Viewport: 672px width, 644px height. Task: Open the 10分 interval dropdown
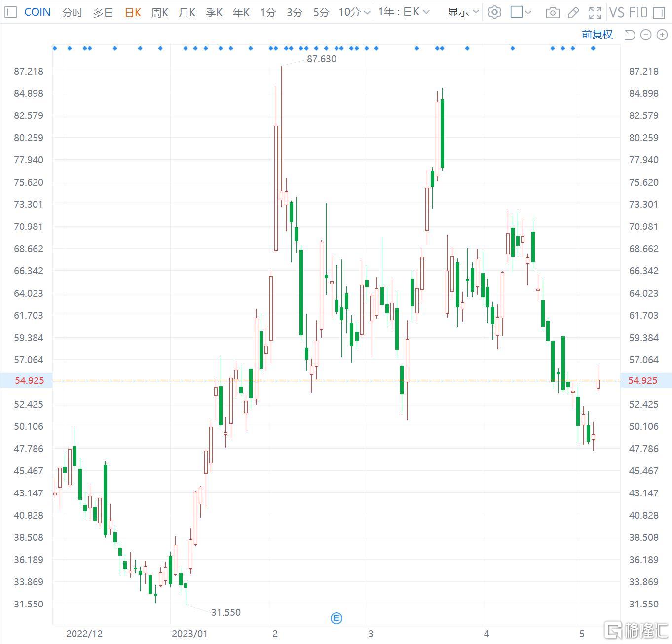pyautogui.click(x=354, y=12)
